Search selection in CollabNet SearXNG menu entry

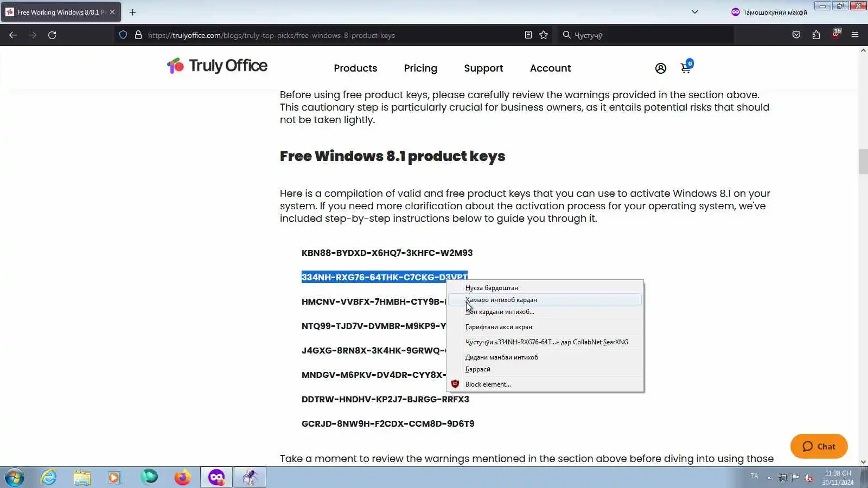545,342
